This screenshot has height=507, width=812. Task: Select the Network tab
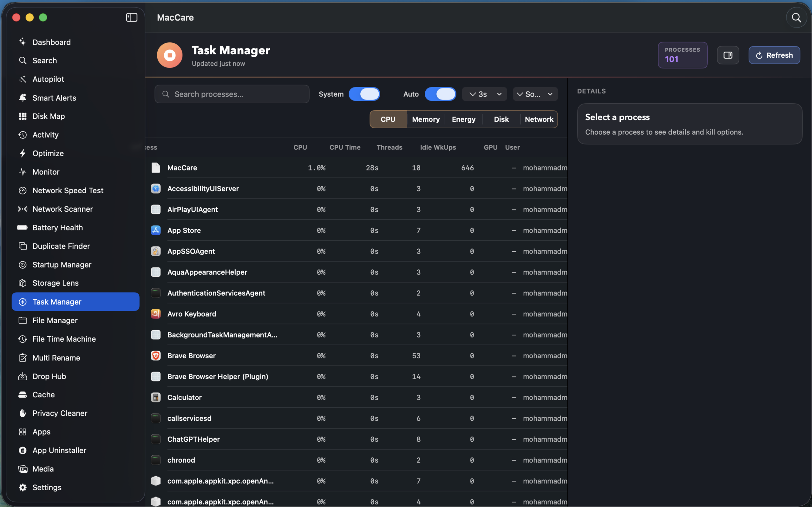click(x=539, y=119)
